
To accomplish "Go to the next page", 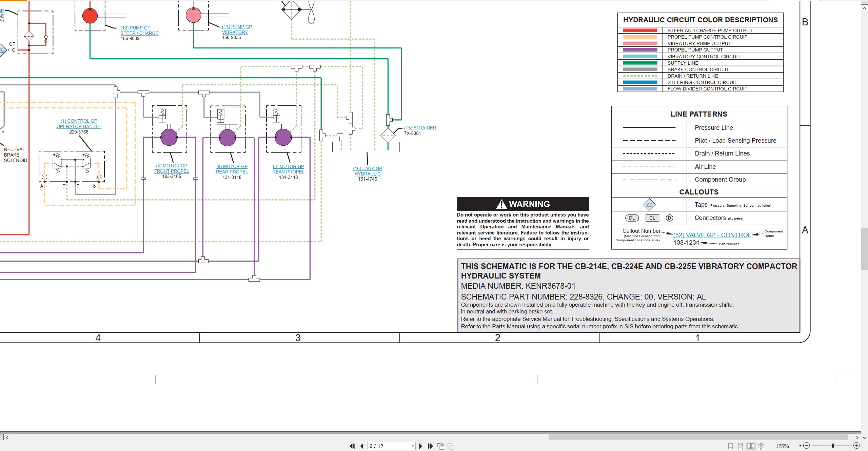I will pos(421,446).
